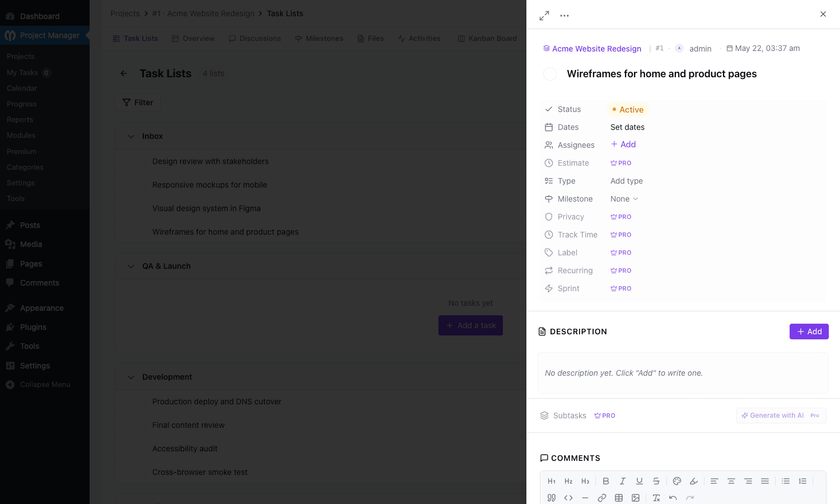The height and width of the screenshot is (504, 840).
Task: Insert a hyperlink in the comment
Action: tap(602, 498)
